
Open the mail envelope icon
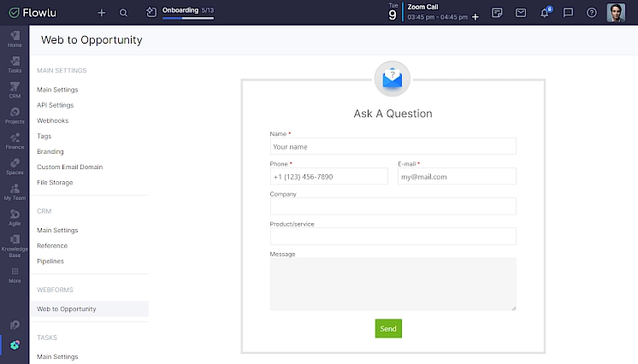(521, 13)
